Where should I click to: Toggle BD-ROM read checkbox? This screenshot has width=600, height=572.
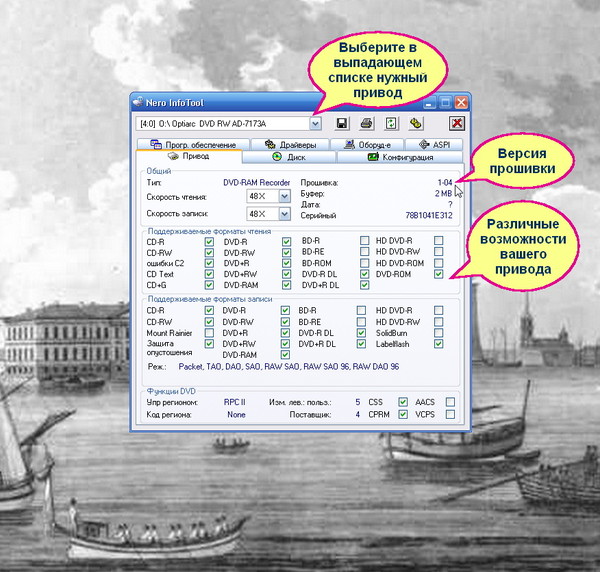(x=365, y=263)
